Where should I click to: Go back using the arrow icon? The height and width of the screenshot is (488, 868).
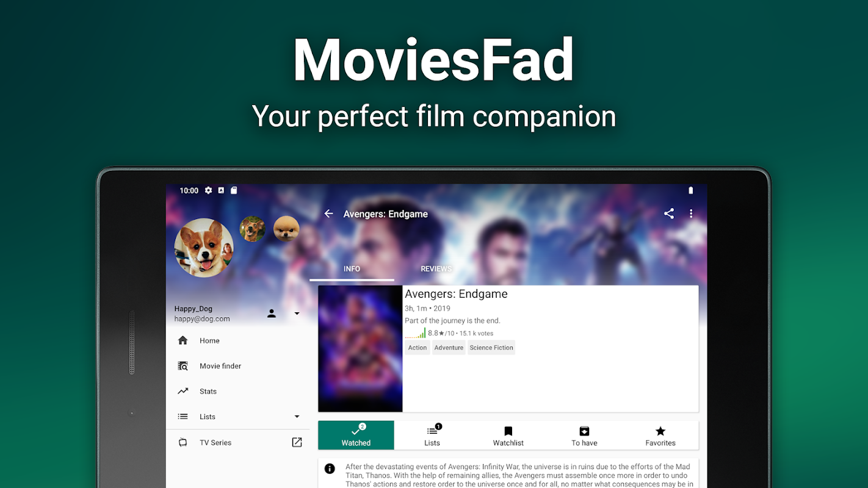tap(328, 213)
